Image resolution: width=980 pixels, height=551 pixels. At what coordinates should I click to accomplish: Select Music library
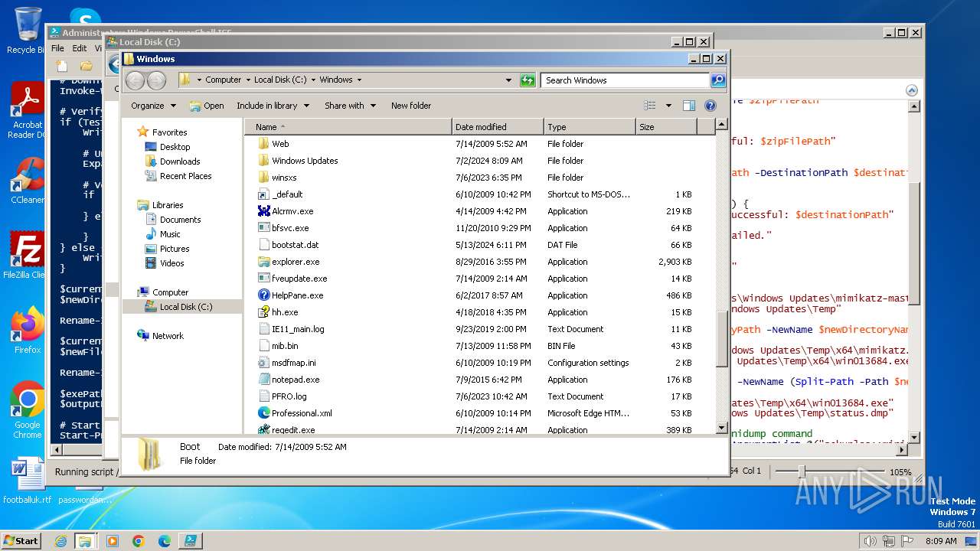pos(163,234)
